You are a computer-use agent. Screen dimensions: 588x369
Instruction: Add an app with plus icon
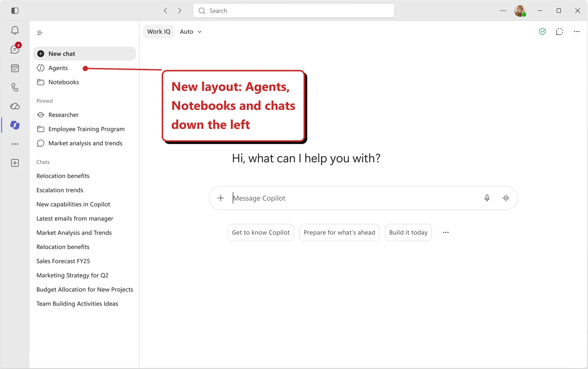point(15,163)
